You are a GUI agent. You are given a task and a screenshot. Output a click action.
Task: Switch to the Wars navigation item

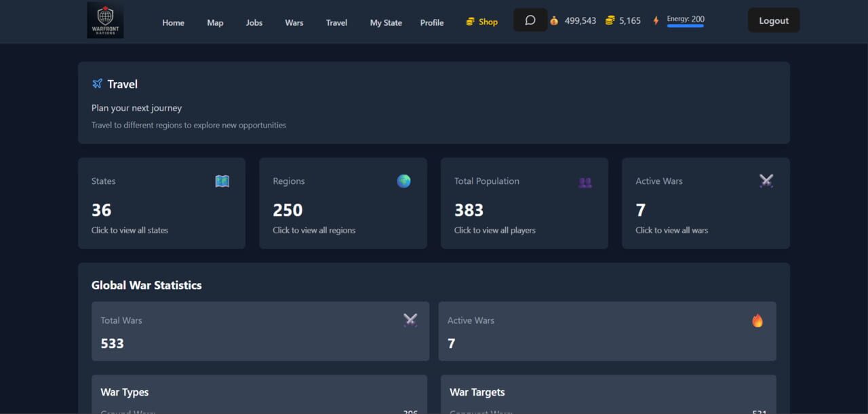[294, 22]
